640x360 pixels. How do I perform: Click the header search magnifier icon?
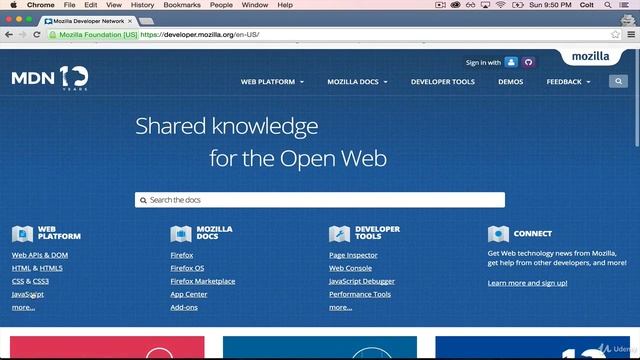tap(618, 81)
